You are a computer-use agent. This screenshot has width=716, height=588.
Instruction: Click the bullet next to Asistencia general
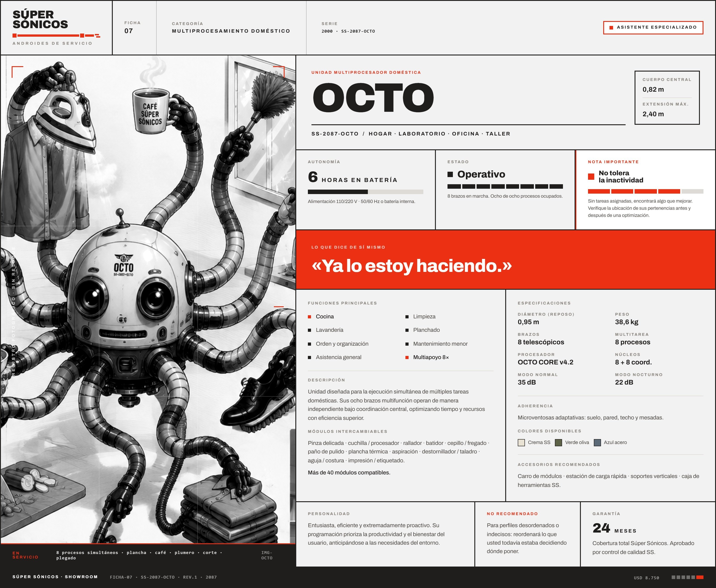[309, 357]
